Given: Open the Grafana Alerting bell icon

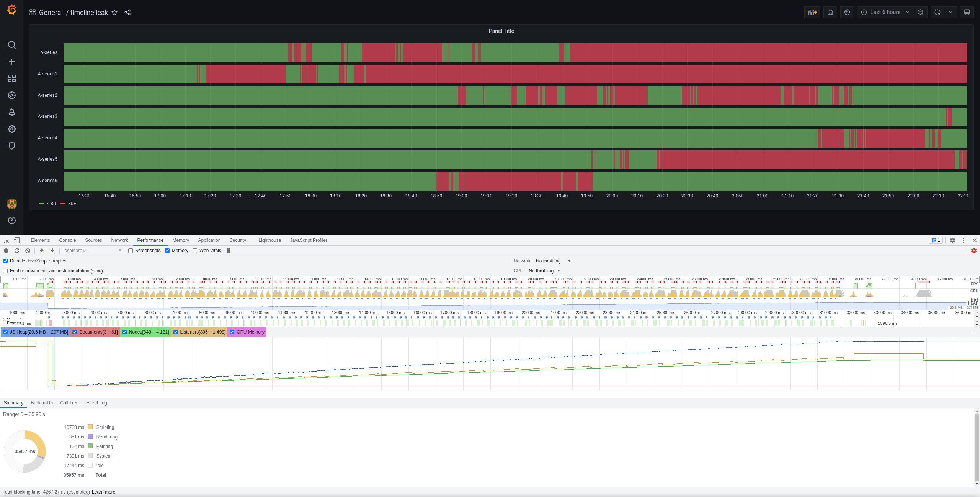Looking at the screenshot, I should pyautogui.click(x=12, y=112).
